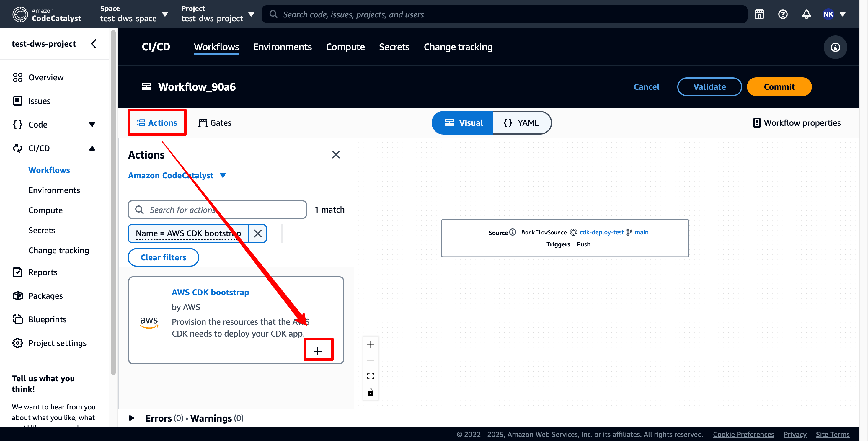Collapse the test-dws-project sidebar
This screenshot has width=868, height=441.
tap(94, 43)
